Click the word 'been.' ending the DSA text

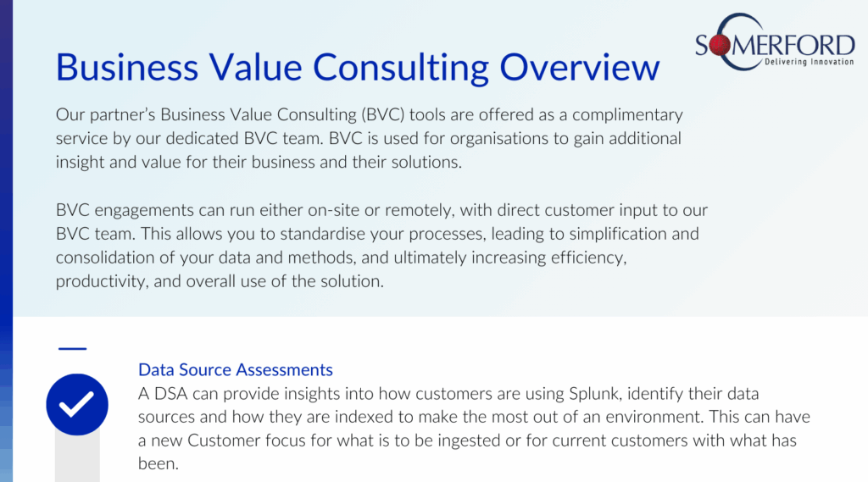[x=159, y=463]
